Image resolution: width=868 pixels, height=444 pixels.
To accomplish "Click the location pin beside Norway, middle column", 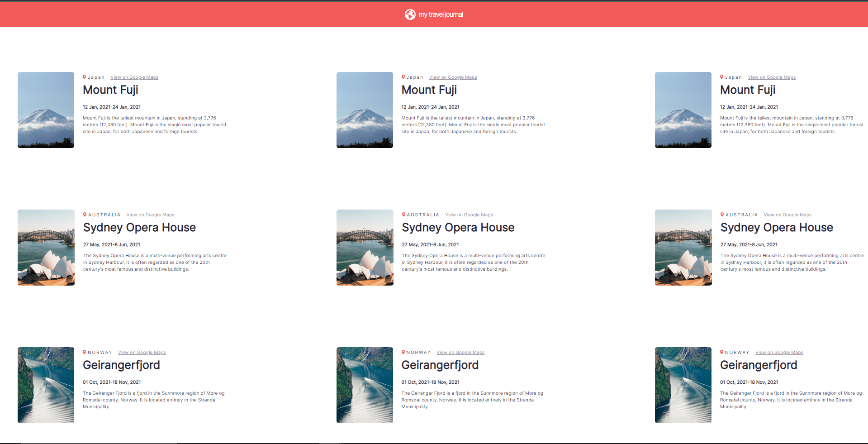I will click(403, 352).
